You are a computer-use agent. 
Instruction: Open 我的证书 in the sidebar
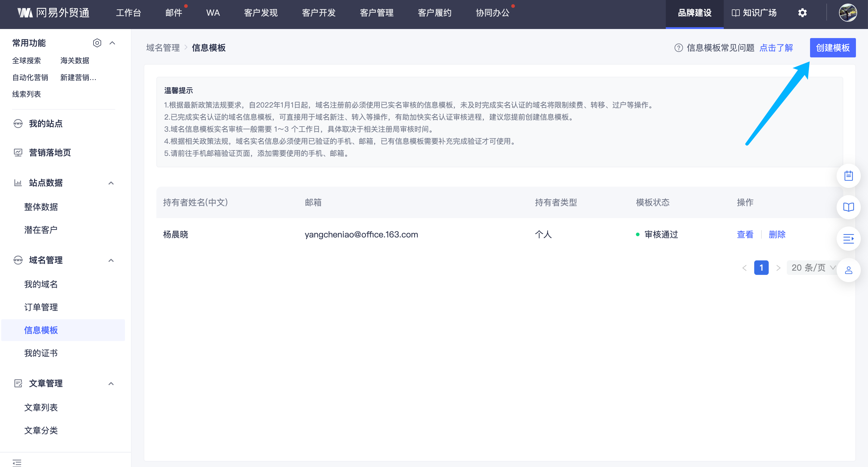click(x=41, y=353)
